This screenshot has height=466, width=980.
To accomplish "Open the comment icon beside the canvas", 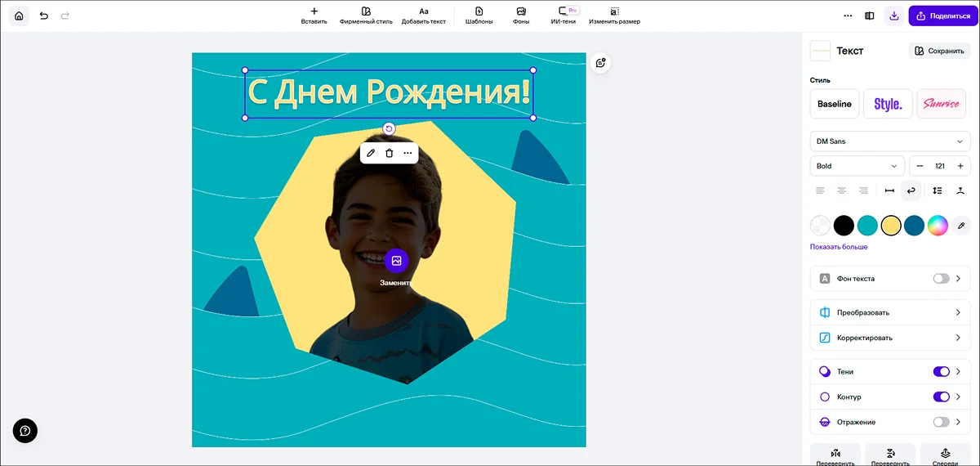I will click(600, 63).
